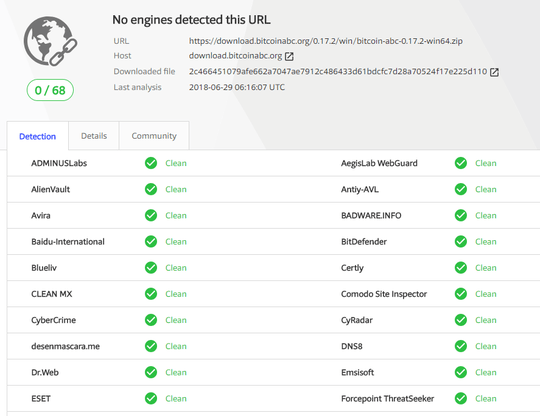The width and height of the screenshot is (540, 416).
Task: Click the 'No engines detected this URL' heading
Action: click(x=191, y=20)
